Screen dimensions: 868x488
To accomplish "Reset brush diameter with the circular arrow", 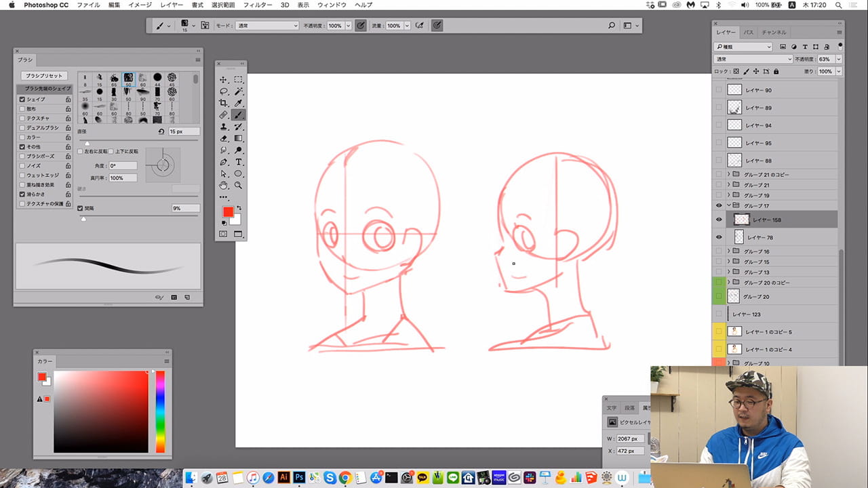I will point(161,131).
